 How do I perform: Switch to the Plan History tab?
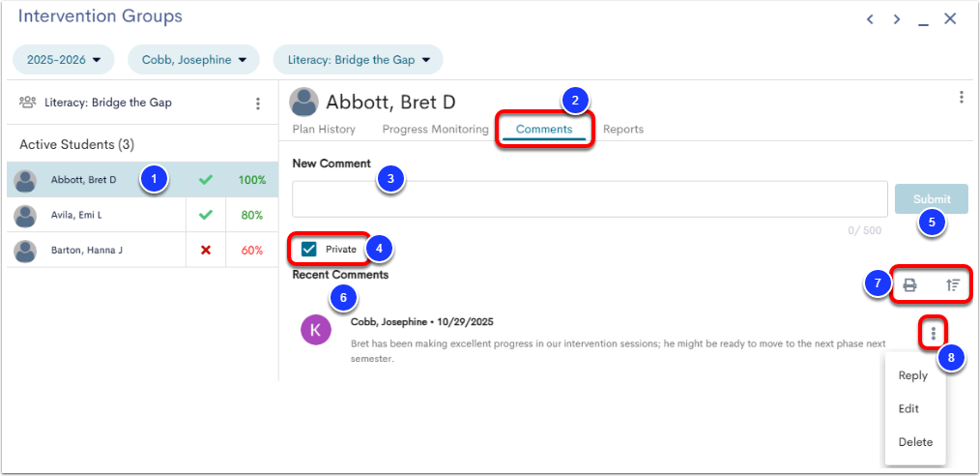coord(324,130)
